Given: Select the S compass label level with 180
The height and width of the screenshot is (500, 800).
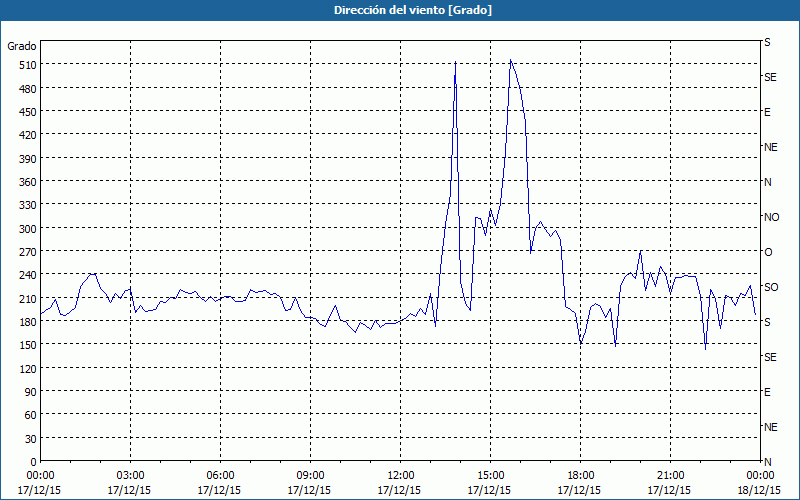Looking at the screenshot, I should 769,322.
